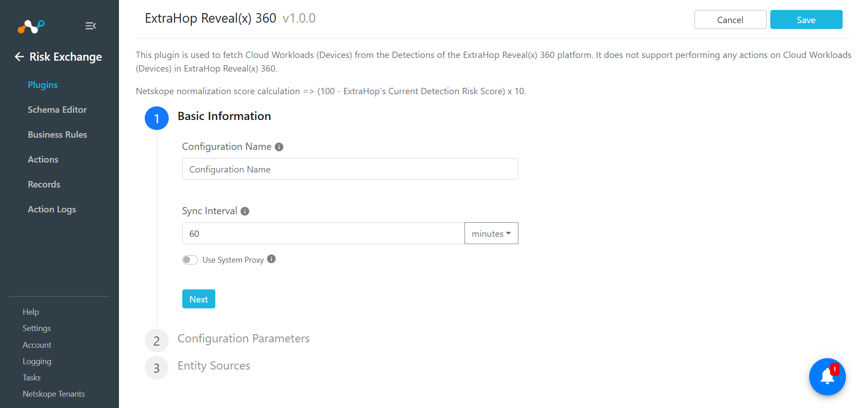View Action Logs page

(x=52, y=209)
